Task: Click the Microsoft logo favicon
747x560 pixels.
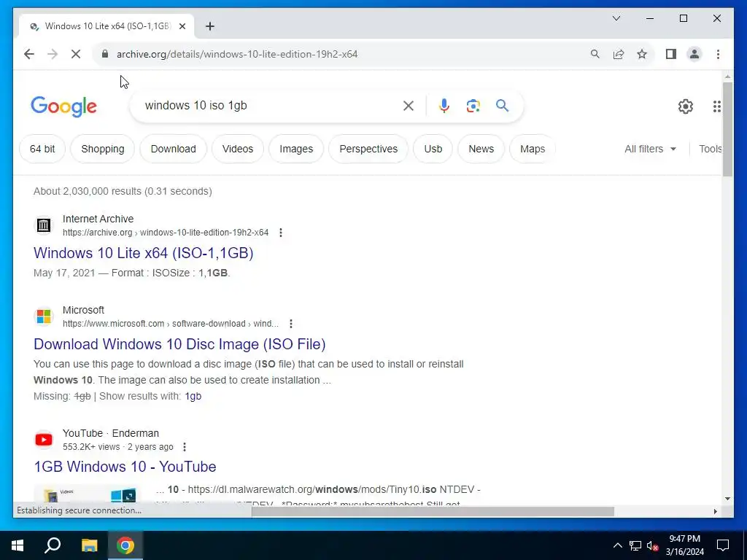Action: tap(44, 316)
